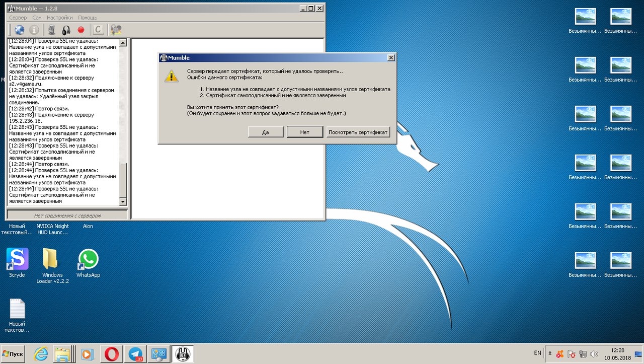This screenshot has width=644, height=364.
Task: Click the Посмотреть сертификат button
Action: (358, 132)
